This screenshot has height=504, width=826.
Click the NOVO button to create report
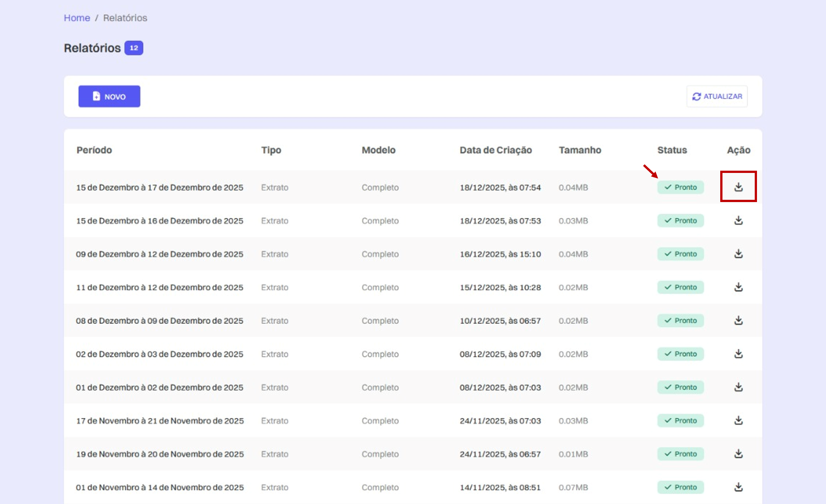click(109, 96)
